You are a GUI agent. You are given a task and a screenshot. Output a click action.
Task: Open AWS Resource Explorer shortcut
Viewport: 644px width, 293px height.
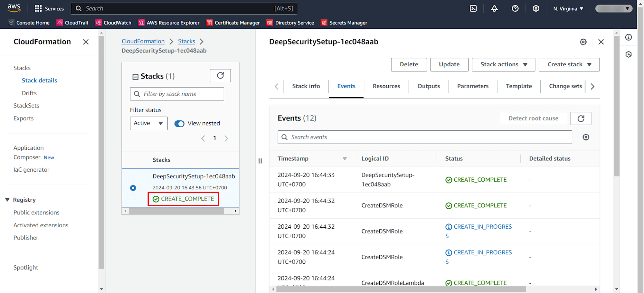click(169, 23)
